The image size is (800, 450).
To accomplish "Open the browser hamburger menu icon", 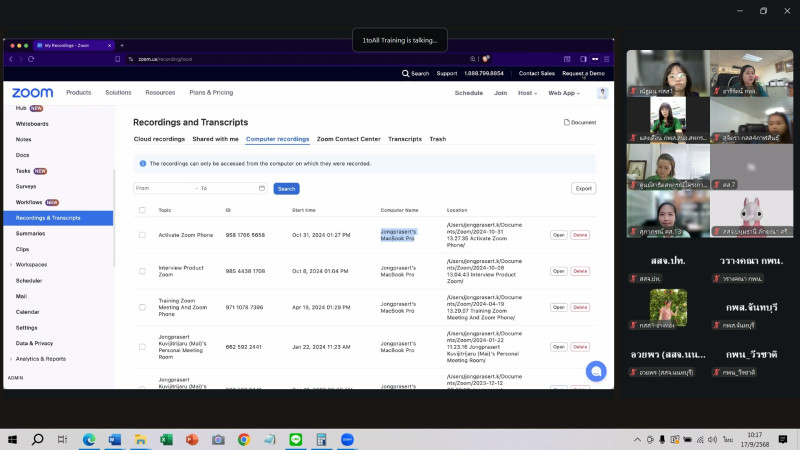I will (x=607, y=59).
